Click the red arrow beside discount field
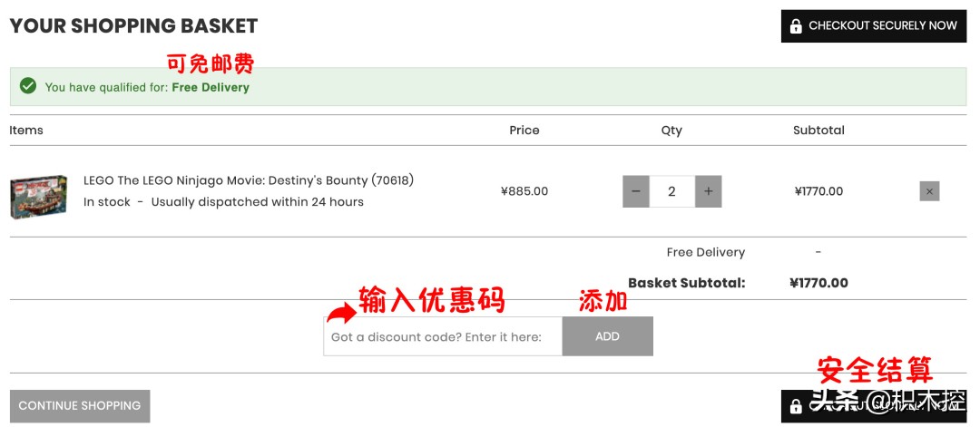The image size is (980, 427). pyautogui.click(x=340, y=312)
